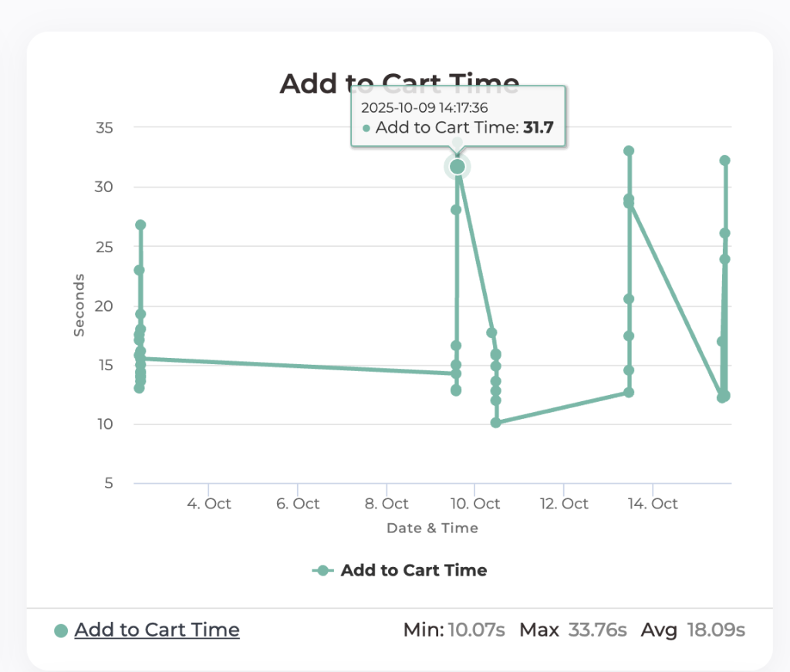
Task: Select the topmost data point in the first cluster
Action: point(140,224)
